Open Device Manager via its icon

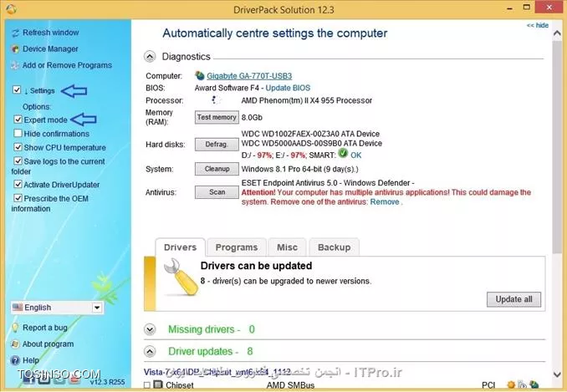point(15,49)
